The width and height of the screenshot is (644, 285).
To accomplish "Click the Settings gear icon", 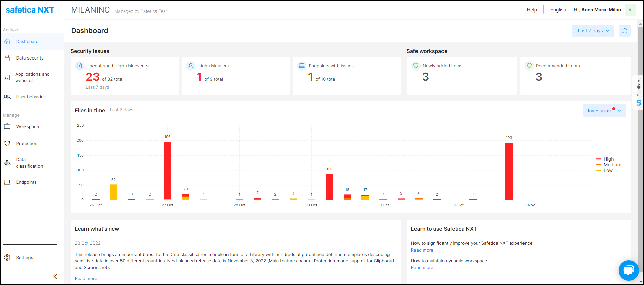I will point(7,257).
